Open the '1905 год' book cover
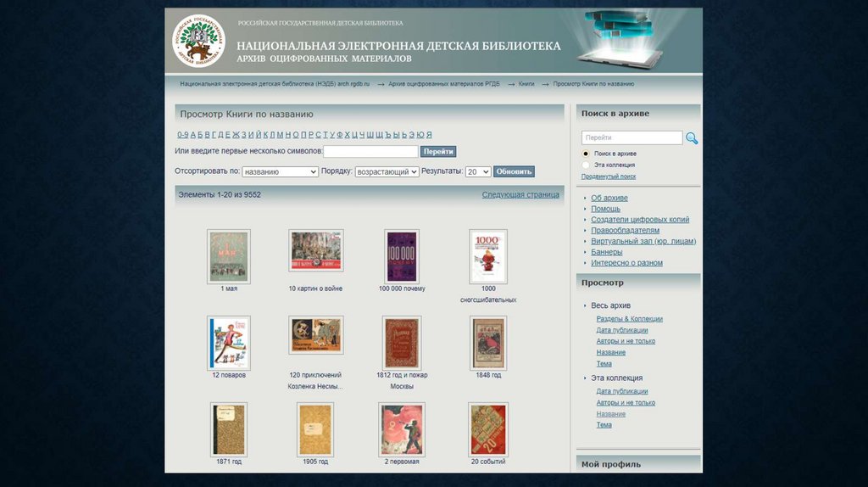Screen dimensions: 868x487 pyautogui.click(x=315, y=429)
